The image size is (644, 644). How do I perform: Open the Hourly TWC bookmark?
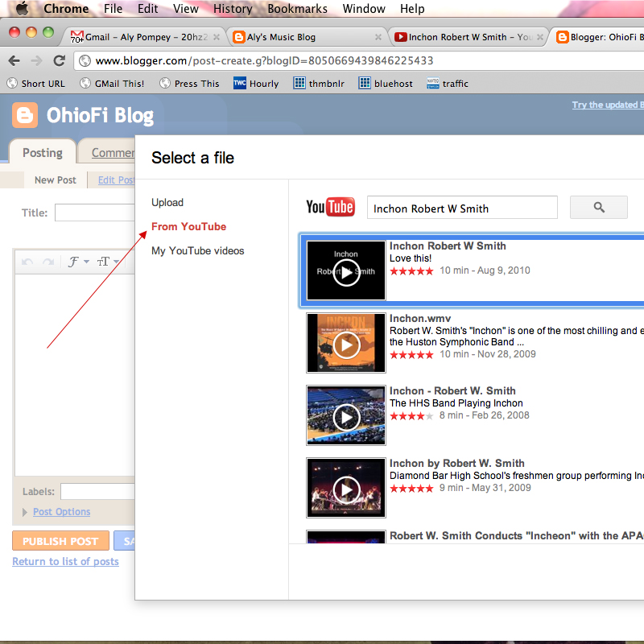(256, 84)
